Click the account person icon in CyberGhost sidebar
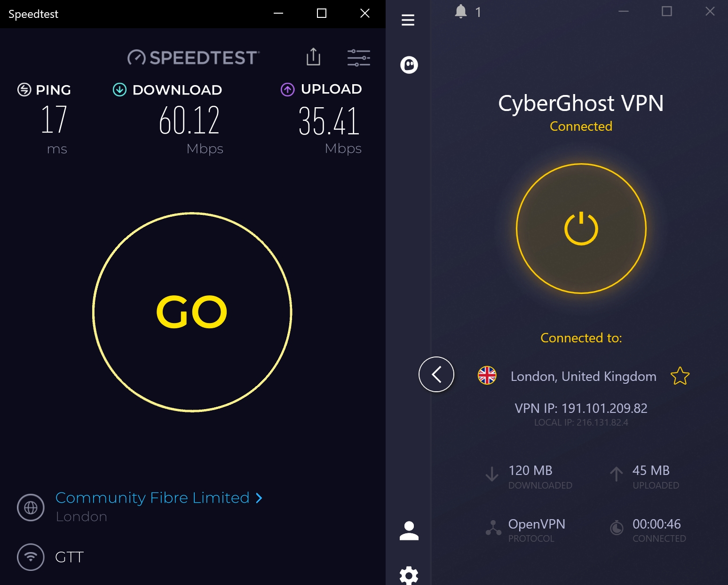This screenshot has height=585, width=728. (409, 532)
